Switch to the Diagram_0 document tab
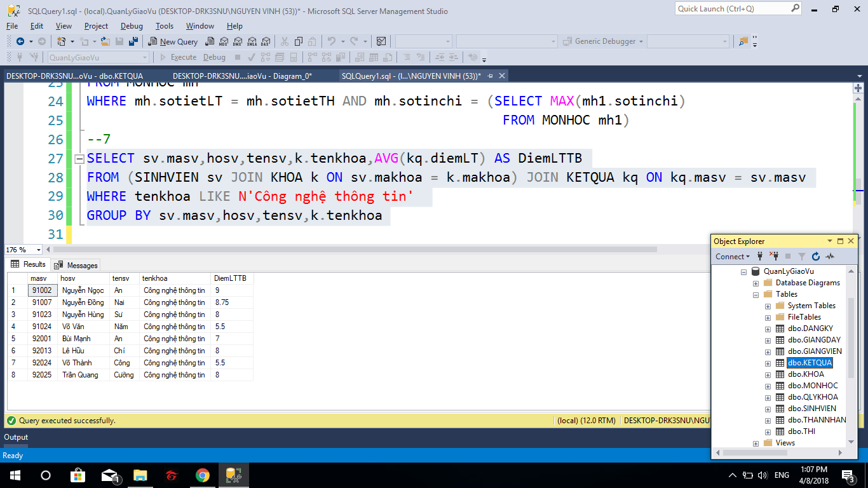Image resolution: width=868 pixels, height=488 pixels. (x=241, y=76)
